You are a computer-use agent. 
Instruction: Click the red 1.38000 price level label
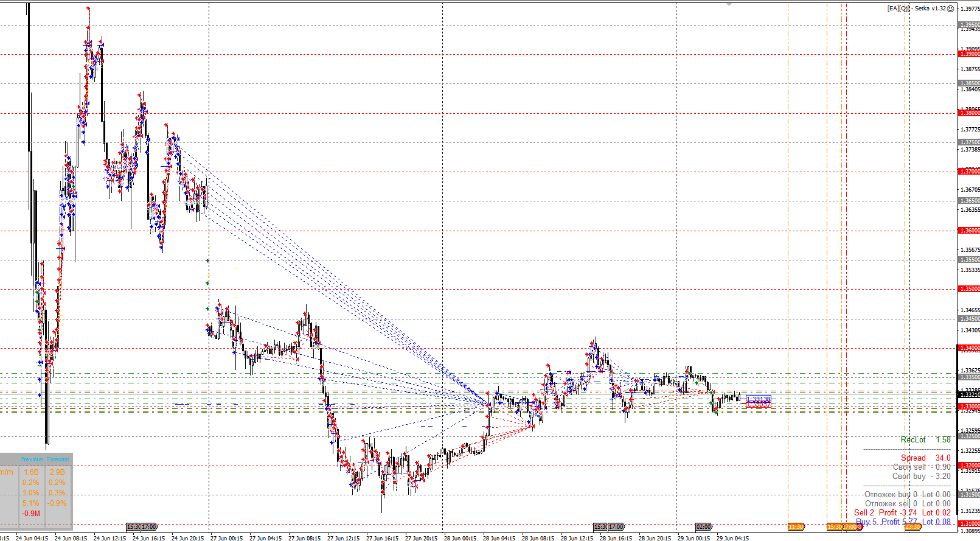point(970,113)
